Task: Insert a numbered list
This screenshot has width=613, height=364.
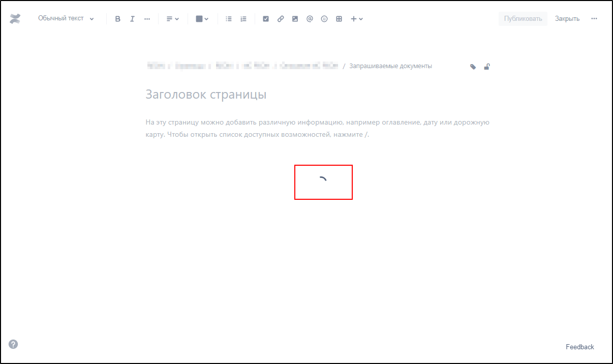Action: point(243,19)
